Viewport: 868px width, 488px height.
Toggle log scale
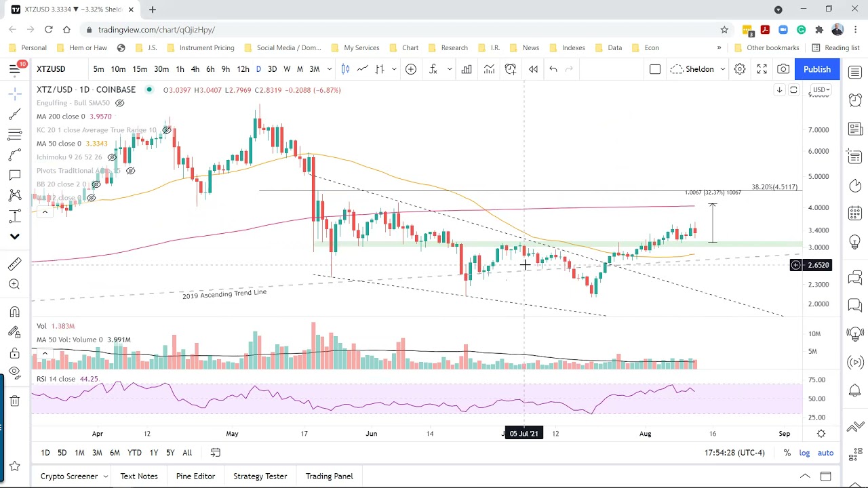pos(804,453)
